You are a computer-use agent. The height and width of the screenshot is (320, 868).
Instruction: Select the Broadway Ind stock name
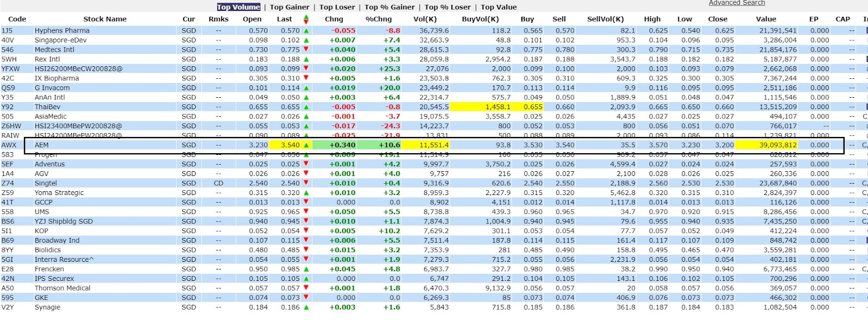pos(57,240)
